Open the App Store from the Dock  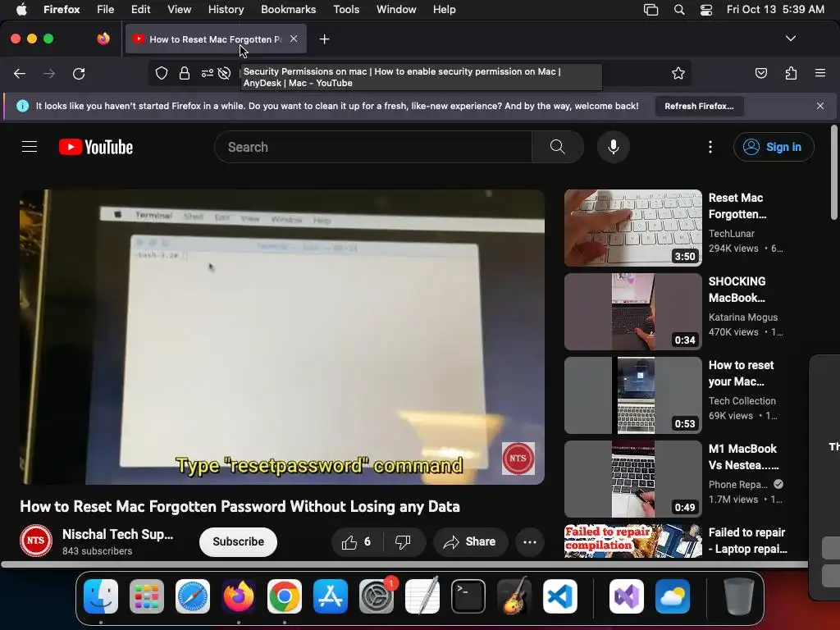330,596
